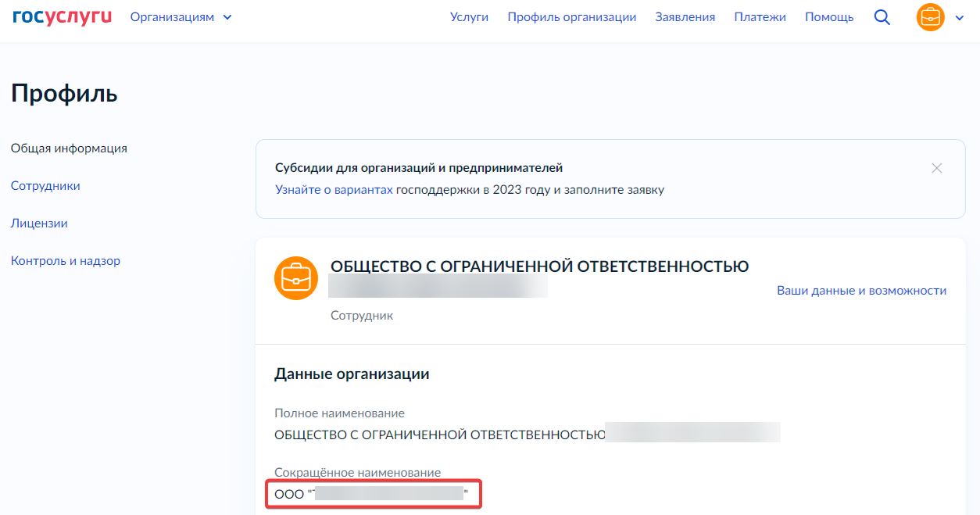Click the full name value under Полное наименование
980x515 pixels.
(528, 435)
